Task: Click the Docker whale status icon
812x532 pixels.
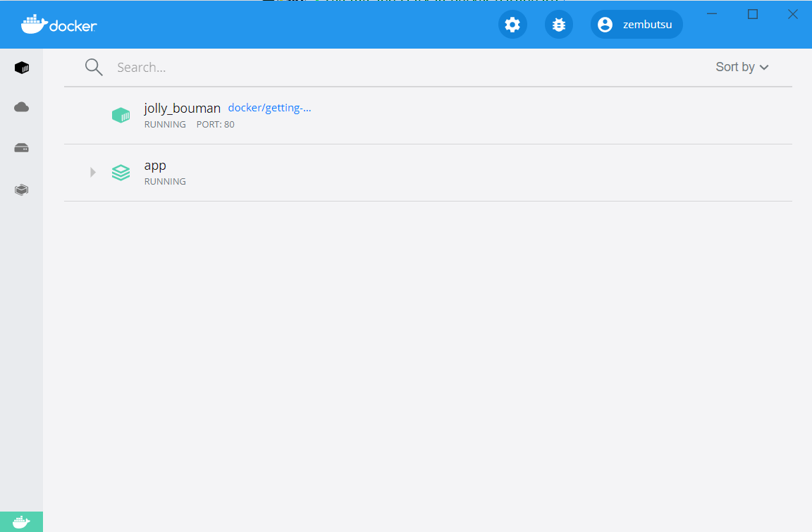Action: point(21,521)
